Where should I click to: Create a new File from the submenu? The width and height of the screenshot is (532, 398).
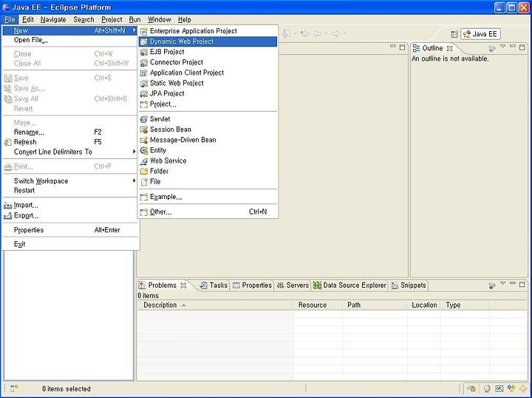[208, 182]
